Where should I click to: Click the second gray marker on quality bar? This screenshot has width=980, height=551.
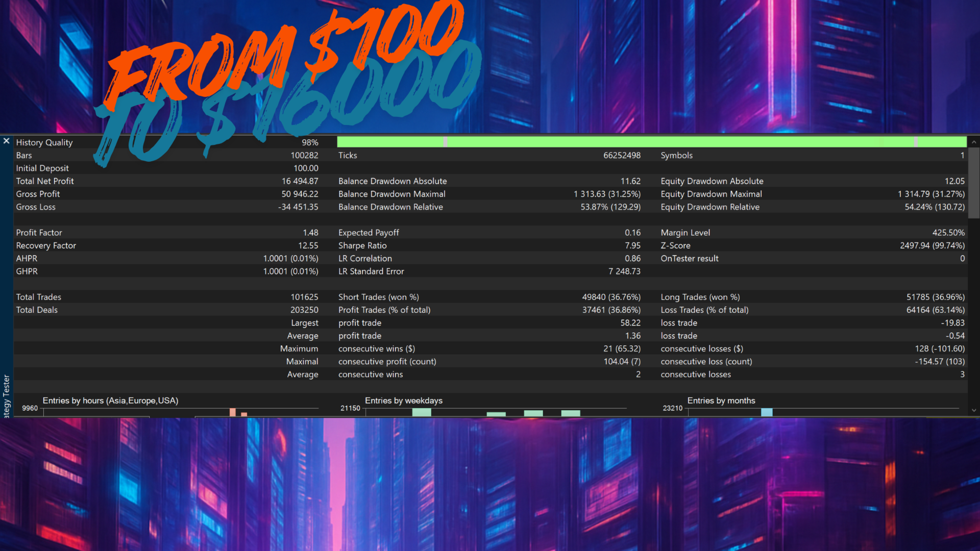point(916,142)
